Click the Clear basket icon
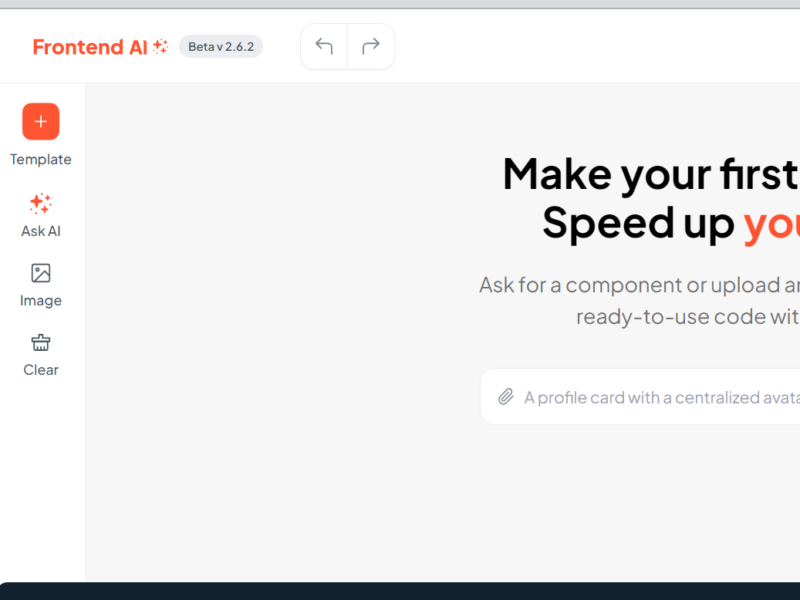 pos(41,343)
